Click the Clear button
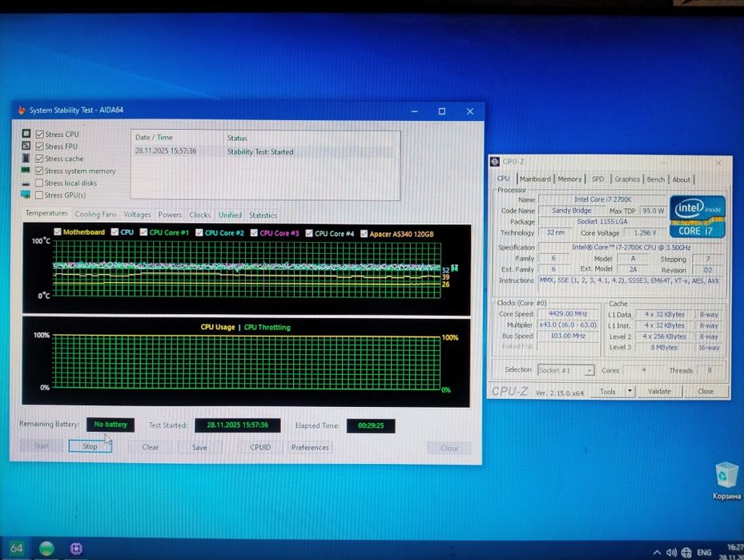The image size is (744, 560). point(151,447)
